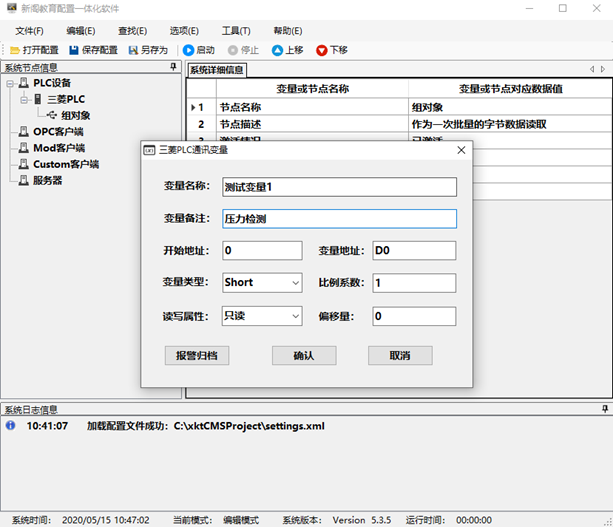Click the 报警归档 button
The width and height of the screenshot is (613, 527).
tap(197, 355)
